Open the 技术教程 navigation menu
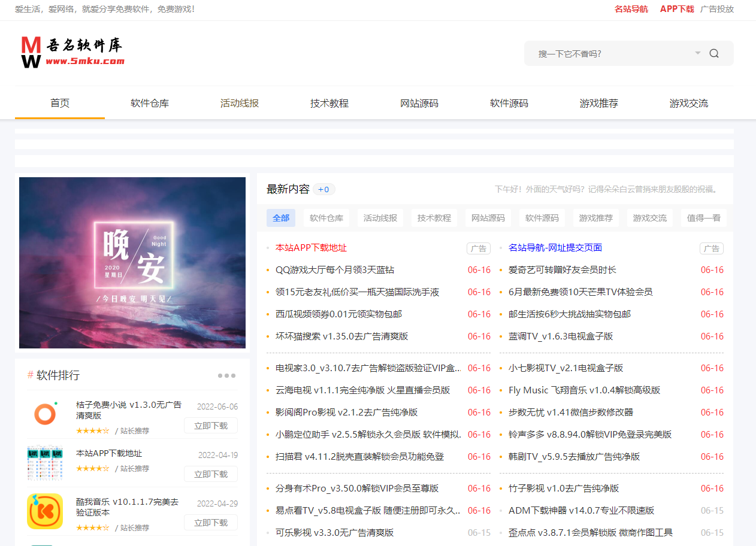This screenshot has height=546, width=756. [329, 103]
